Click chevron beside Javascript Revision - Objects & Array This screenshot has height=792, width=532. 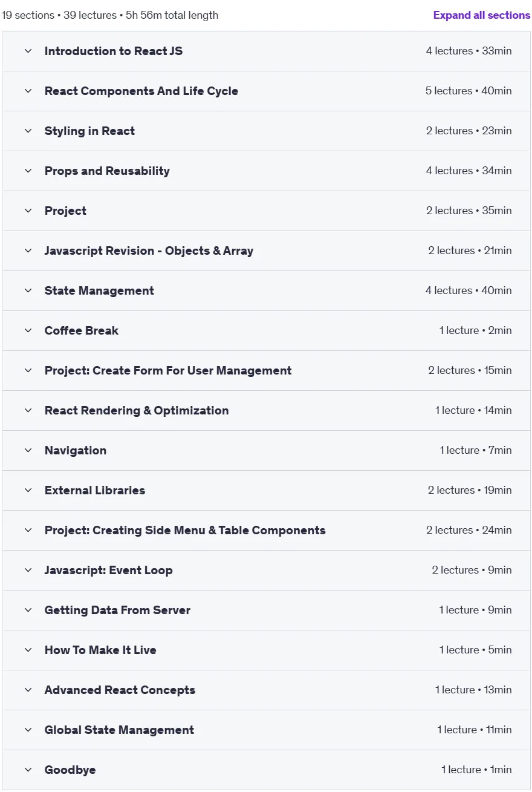tap(28, 250)
